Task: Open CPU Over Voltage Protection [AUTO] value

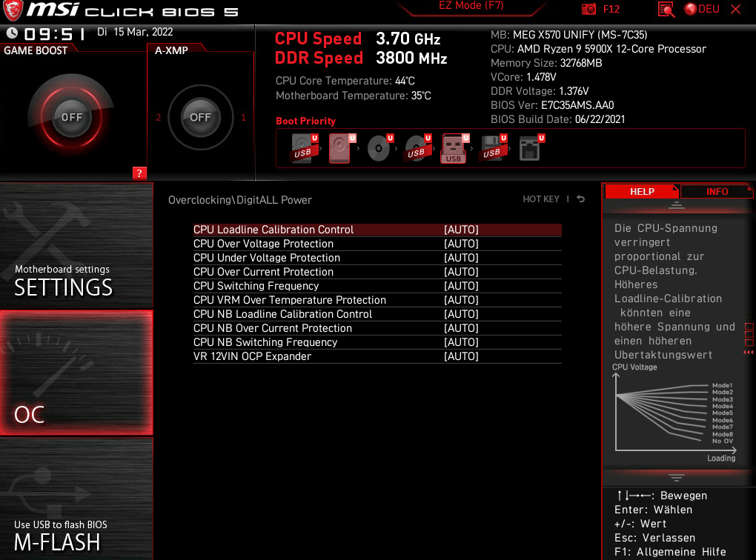Action: coord(461,244)
